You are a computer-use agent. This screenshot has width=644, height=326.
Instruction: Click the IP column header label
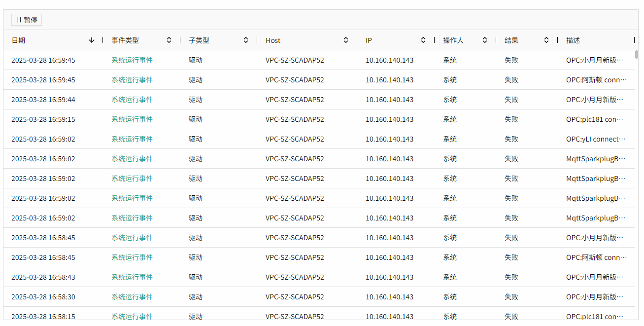[369, 40]
